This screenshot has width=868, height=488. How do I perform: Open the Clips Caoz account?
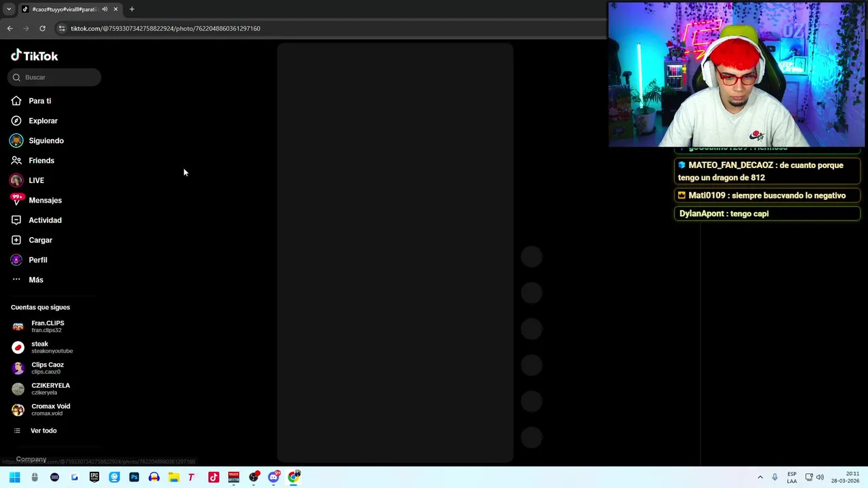point(39,368)
